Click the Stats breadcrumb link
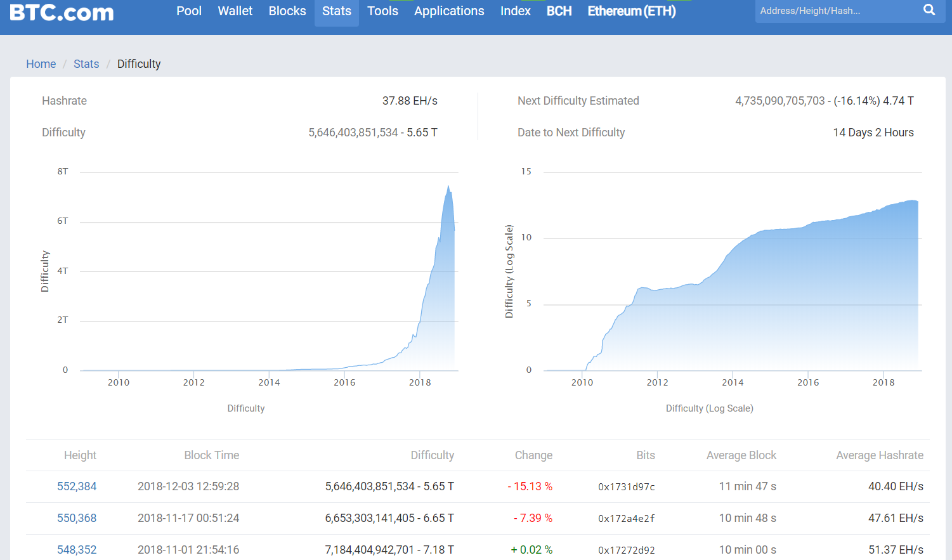Screen dimensions: 952x560 86,64
